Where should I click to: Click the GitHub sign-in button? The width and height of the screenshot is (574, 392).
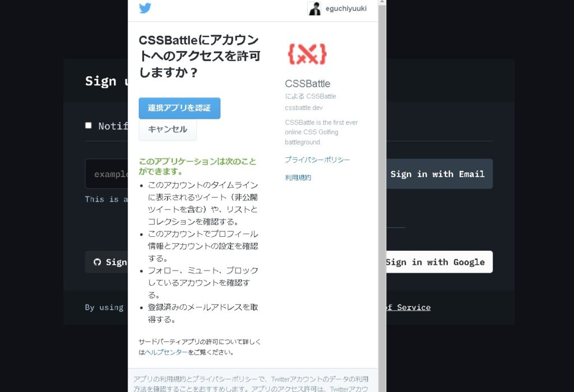[x=107, y=262]
